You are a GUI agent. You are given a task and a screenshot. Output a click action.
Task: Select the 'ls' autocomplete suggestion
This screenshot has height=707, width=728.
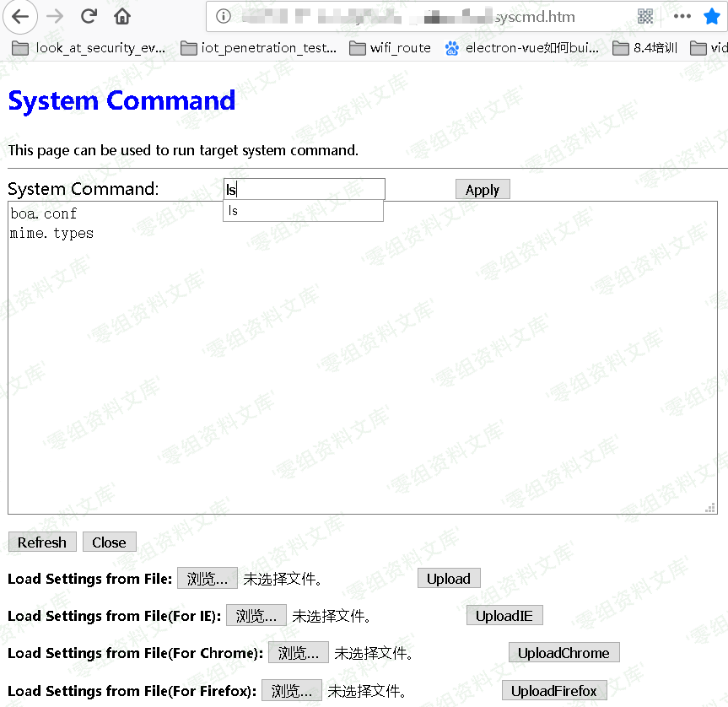(303, 211)
